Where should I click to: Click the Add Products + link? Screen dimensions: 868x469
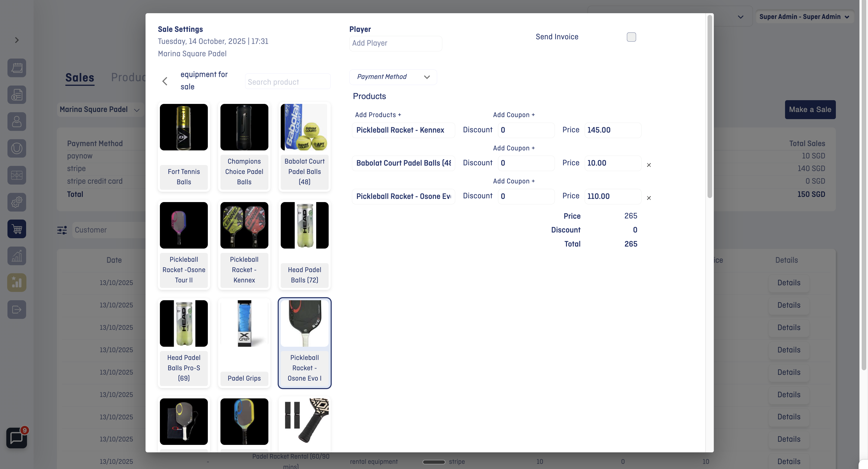tap(378, 115)
